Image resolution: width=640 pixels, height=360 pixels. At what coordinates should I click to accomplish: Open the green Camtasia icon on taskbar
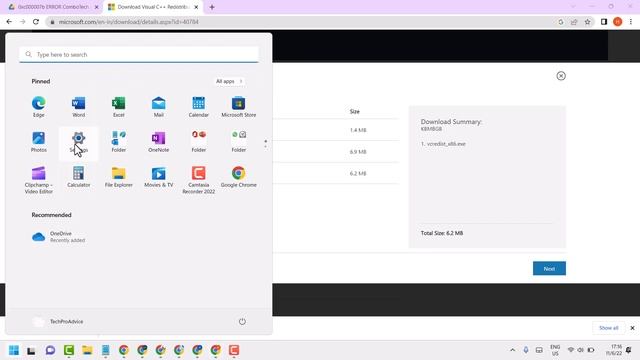tap(69, 350)
